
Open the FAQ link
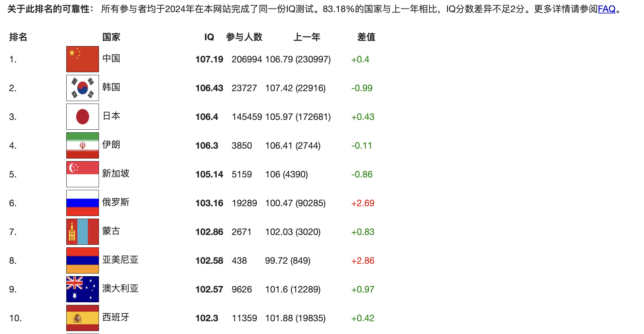[x=606, y=9]
